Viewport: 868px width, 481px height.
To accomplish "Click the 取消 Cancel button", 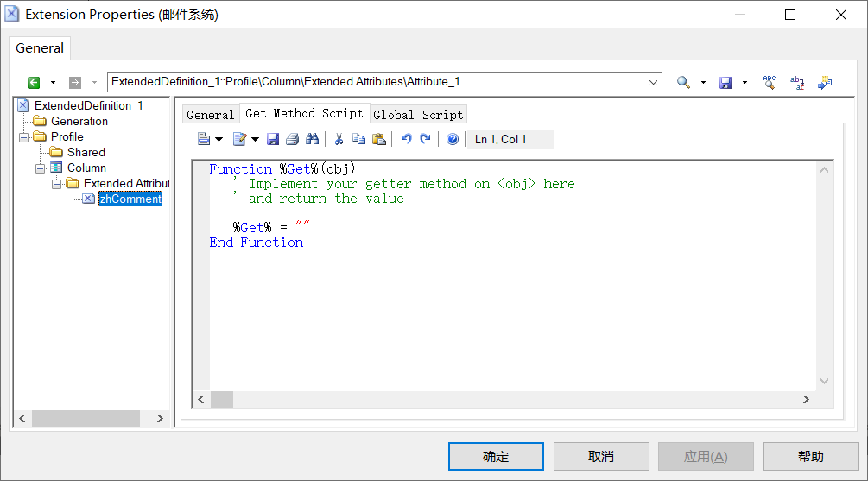I will tap(601, 456).
